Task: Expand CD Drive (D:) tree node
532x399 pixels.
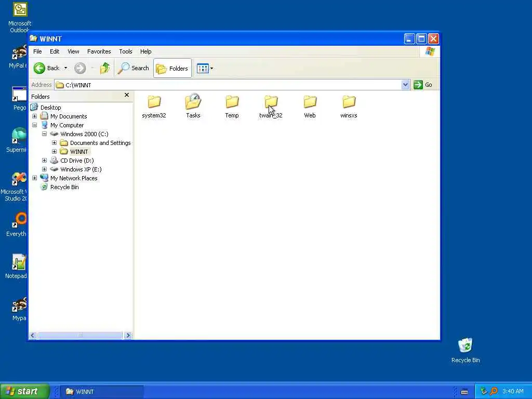Action: pyautogui.click(x=45, y=161)
